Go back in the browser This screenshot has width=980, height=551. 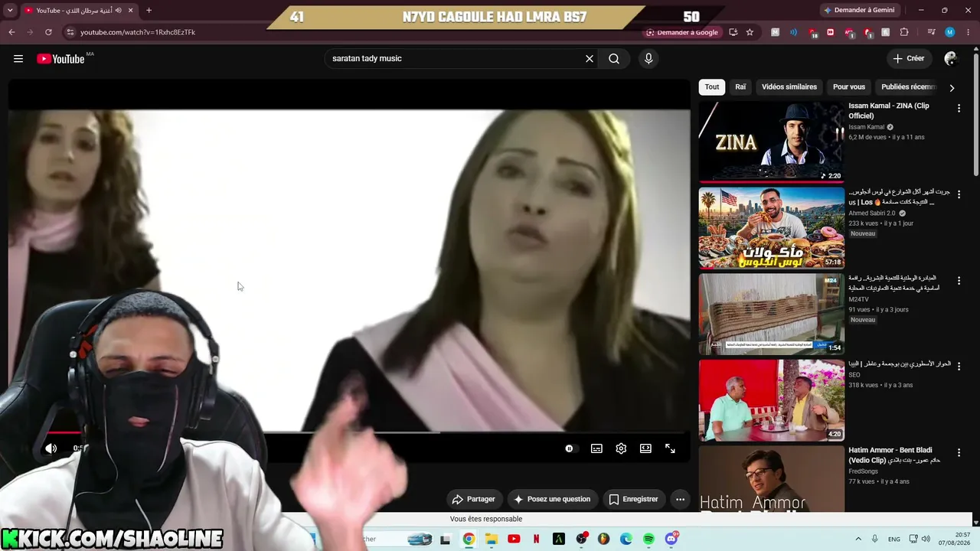click(x=11, y=32)
